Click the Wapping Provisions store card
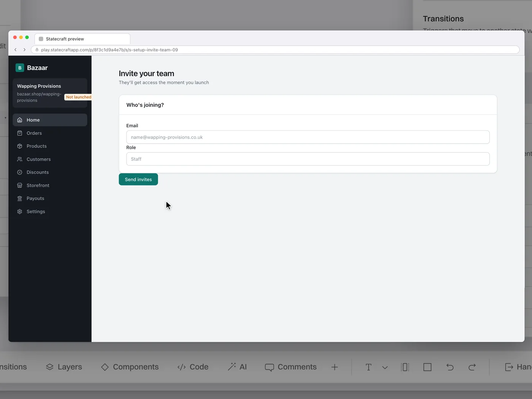 [50, 93]
